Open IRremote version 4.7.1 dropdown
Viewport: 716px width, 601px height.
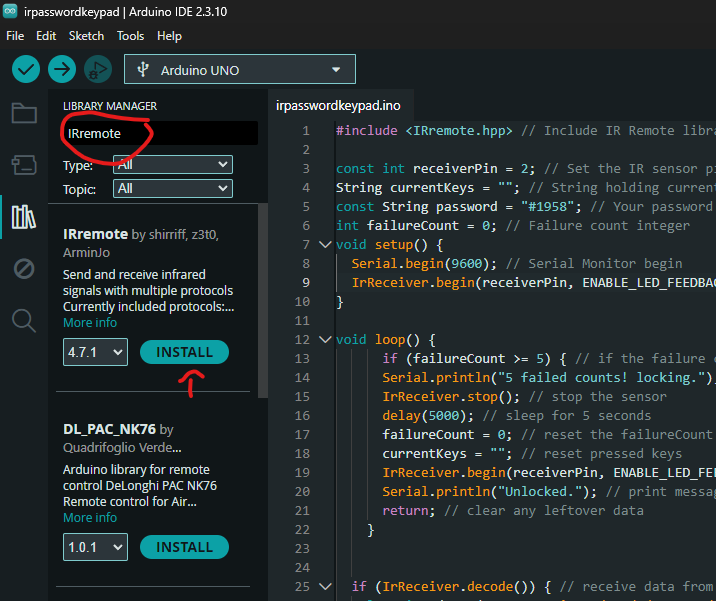point(95,352)
